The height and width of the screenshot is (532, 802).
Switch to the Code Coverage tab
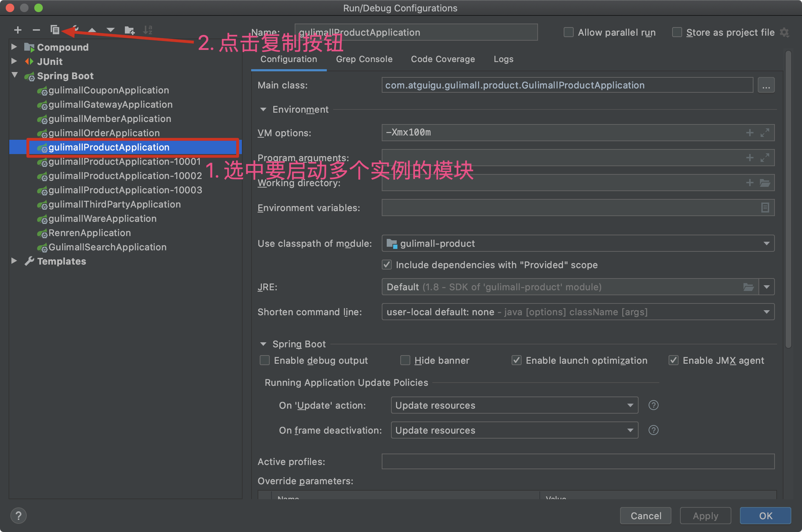click(443, 59)
